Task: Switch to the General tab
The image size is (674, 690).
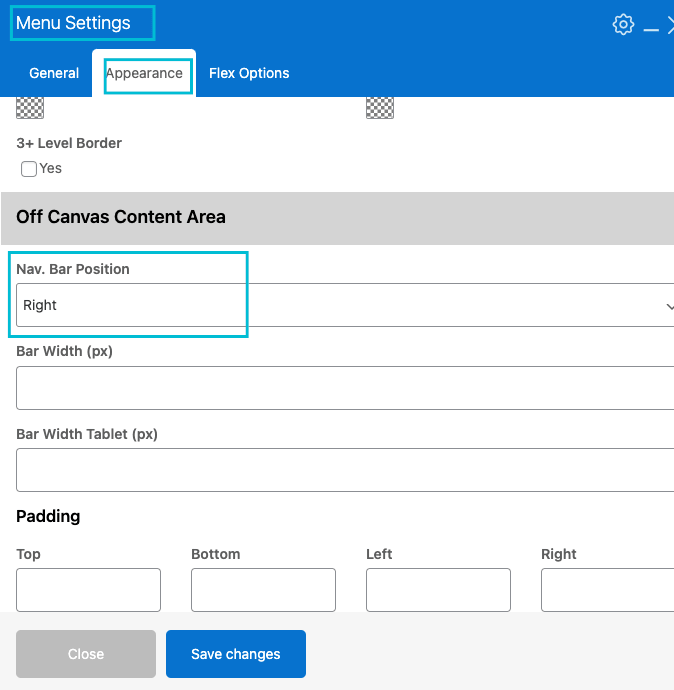Action: [54, 73]
